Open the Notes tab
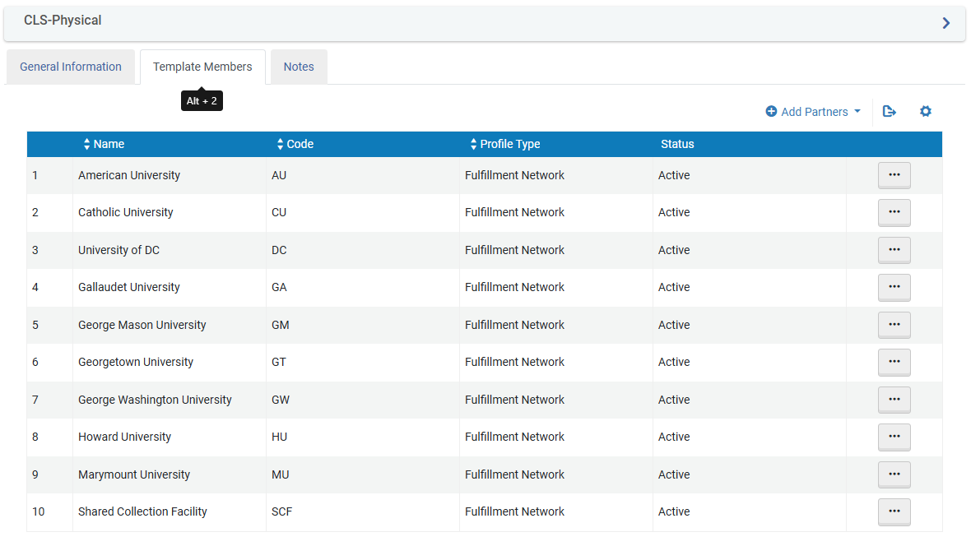The height and width of the screenshot is (560, 971). pos(299,67)
